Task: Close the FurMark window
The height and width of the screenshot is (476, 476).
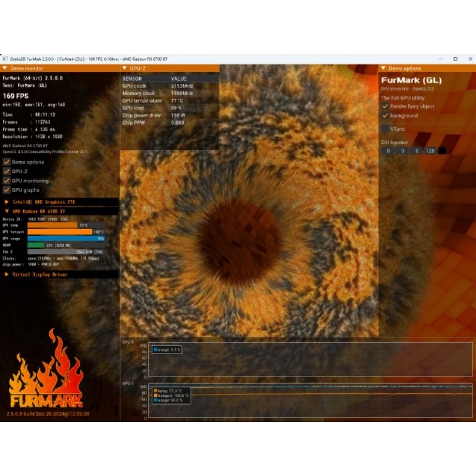Action: click(470, 59)
